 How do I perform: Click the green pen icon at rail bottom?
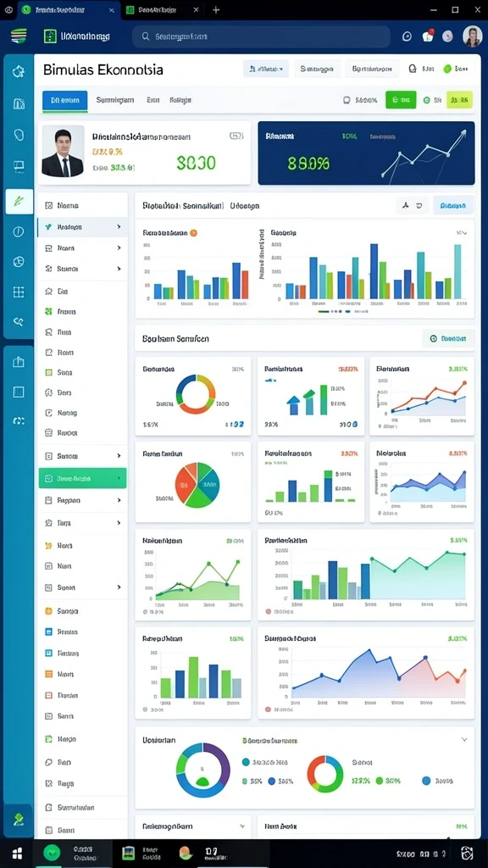click(19, 820)
